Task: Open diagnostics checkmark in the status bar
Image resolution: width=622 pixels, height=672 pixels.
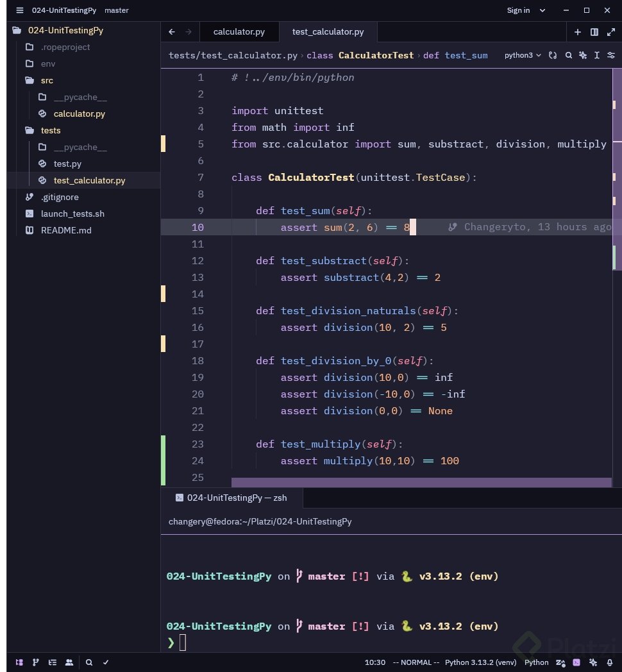Action: coord(105,662)
